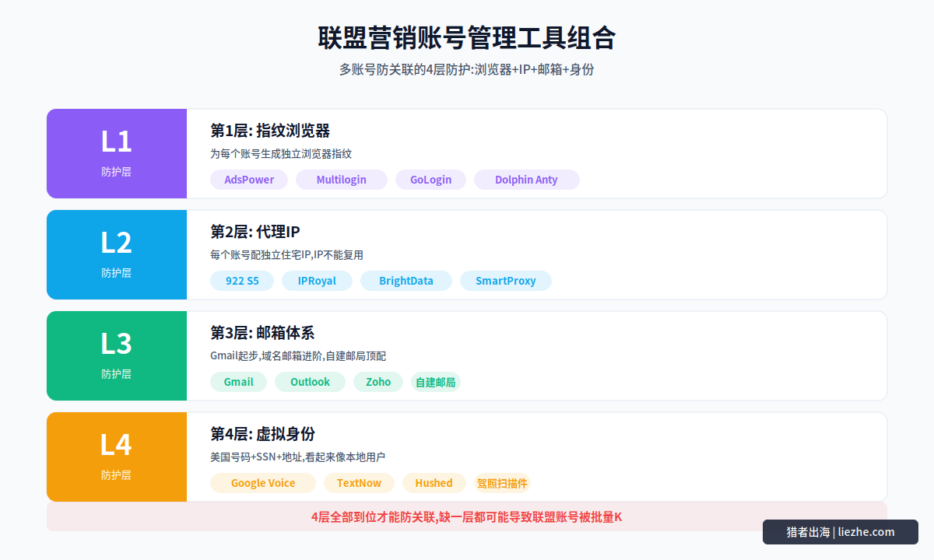Choose the 自建邮局 tag

click(435, 382)
